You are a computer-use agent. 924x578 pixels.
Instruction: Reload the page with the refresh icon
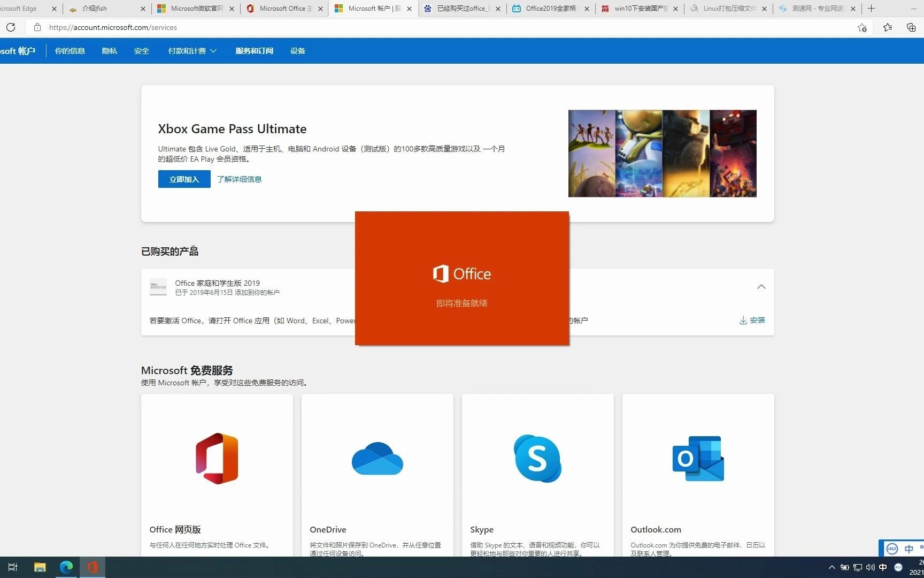[11, 27]
